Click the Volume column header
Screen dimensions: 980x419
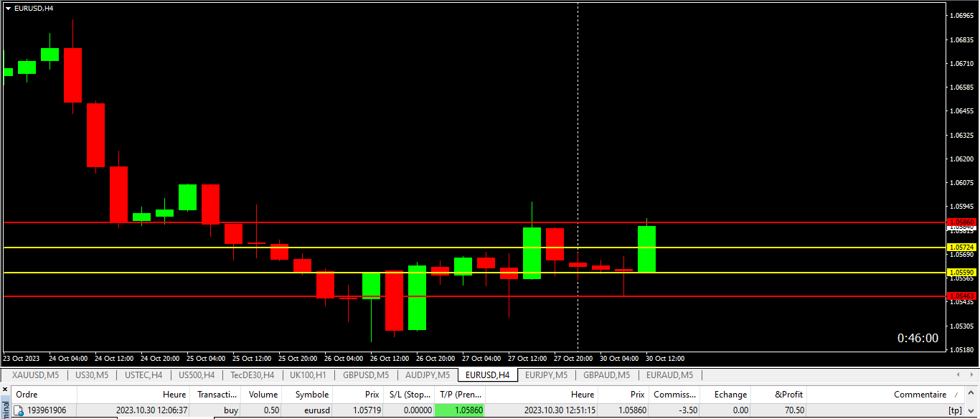263,394
